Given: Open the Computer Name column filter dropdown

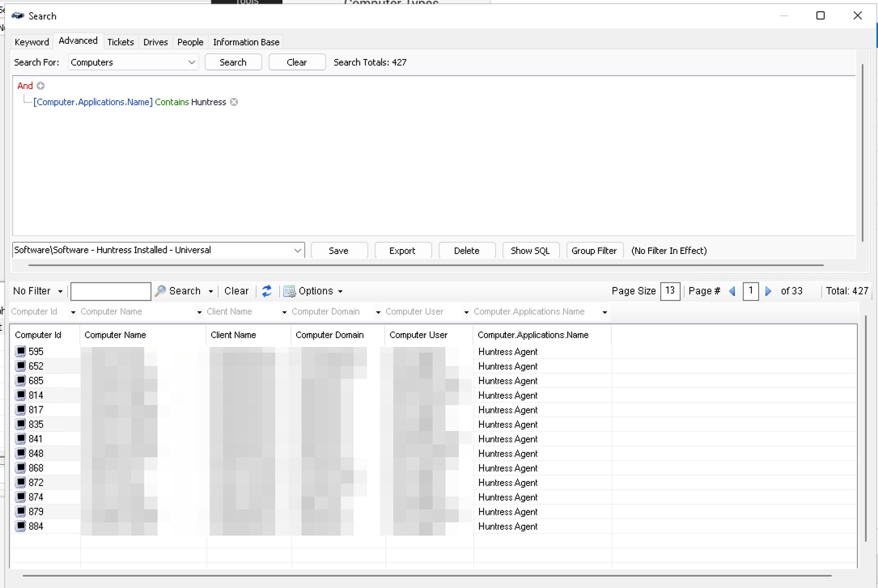Looking at the screenshot, I should [x=199, y=312].
